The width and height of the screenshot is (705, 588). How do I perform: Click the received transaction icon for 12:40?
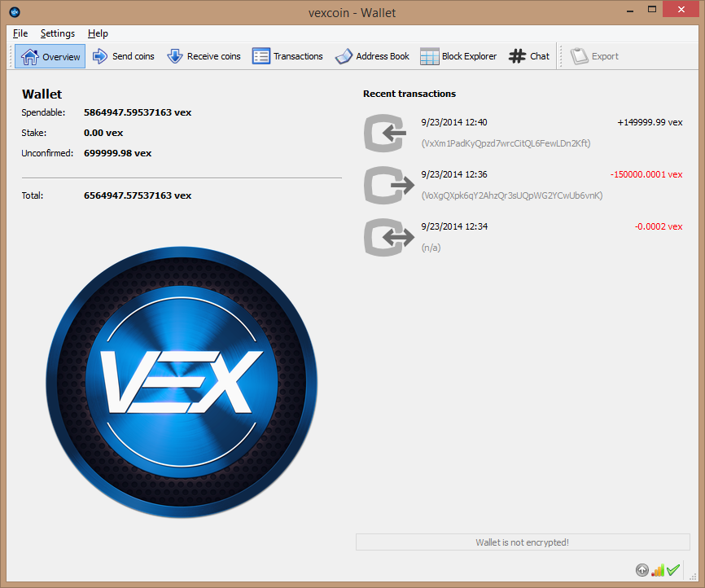385,134
